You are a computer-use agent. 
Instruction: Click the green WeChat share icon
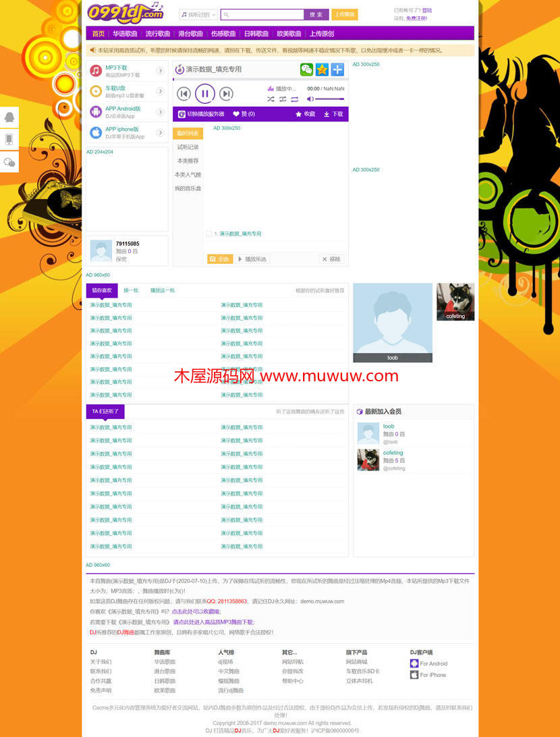coord(306,70)
